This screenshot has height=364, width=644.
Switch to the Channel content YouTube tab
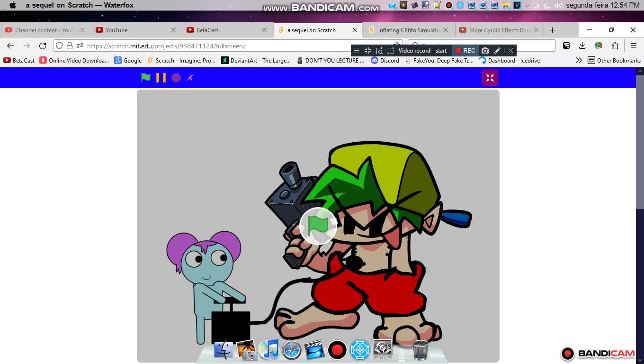click(45, 30)
